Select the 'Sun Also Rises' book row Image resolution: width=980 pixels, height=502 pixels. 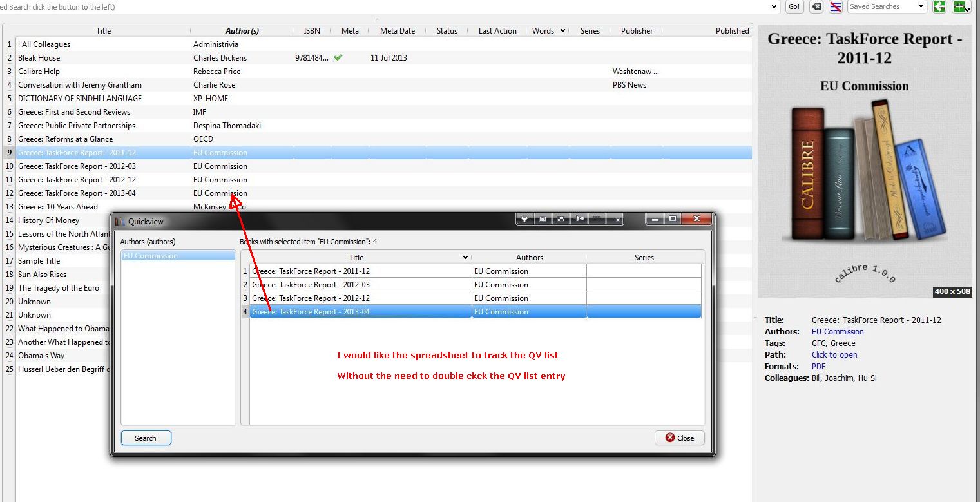coord(63,275)
